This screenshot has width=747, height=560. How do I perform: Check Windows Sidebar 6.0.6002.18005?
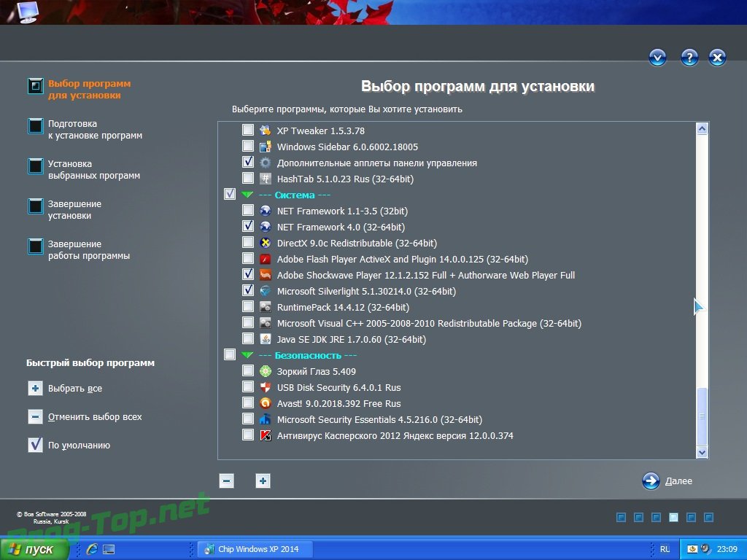tap(248, 146)
